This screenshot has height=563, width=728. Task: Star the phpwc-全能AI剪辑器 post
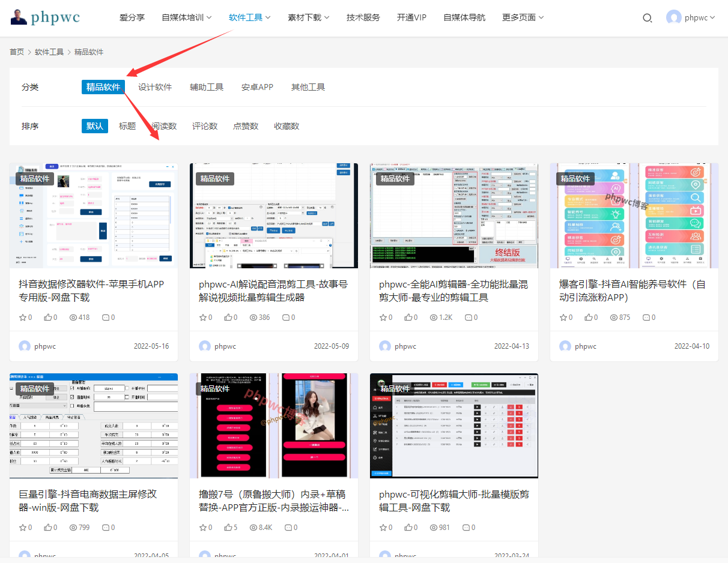pos(383,318)
